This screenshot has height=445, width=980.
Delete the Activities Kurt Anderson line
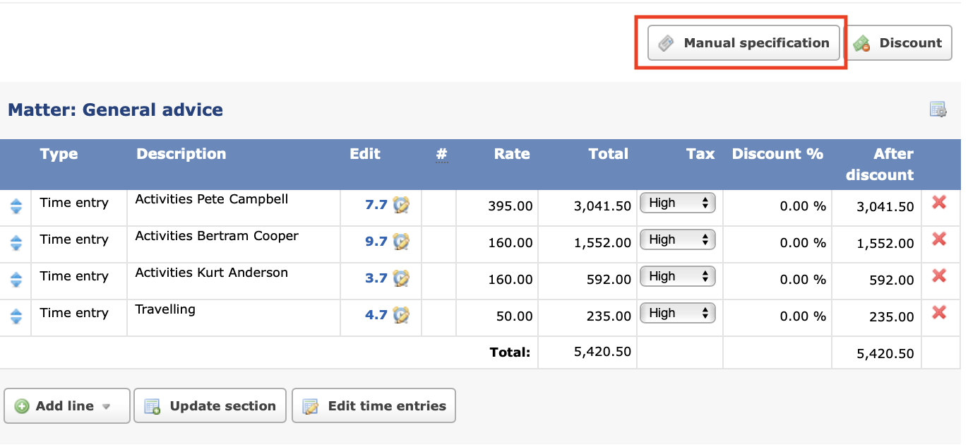pos(939,276)
